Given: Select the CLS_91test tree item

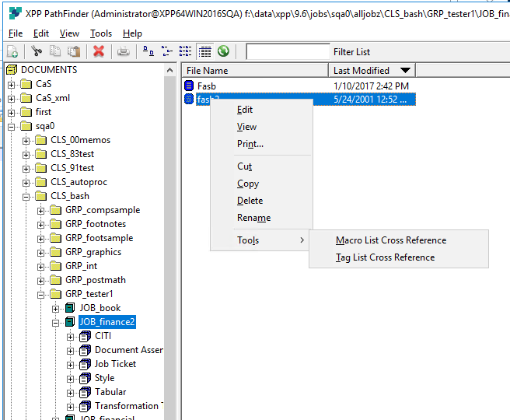Looking at the screenshot, I should point(72,168).
